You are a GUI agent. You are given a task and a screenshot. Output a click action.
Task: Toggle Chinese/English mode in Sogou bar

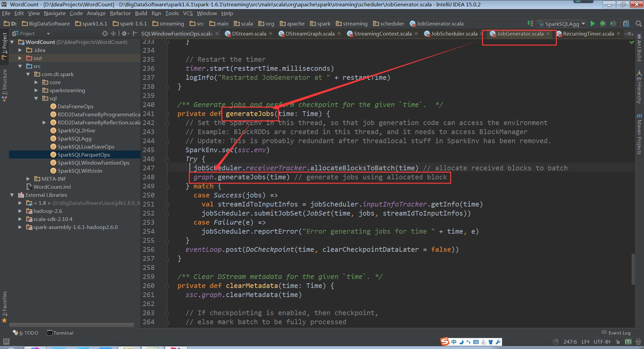point(454,342)
